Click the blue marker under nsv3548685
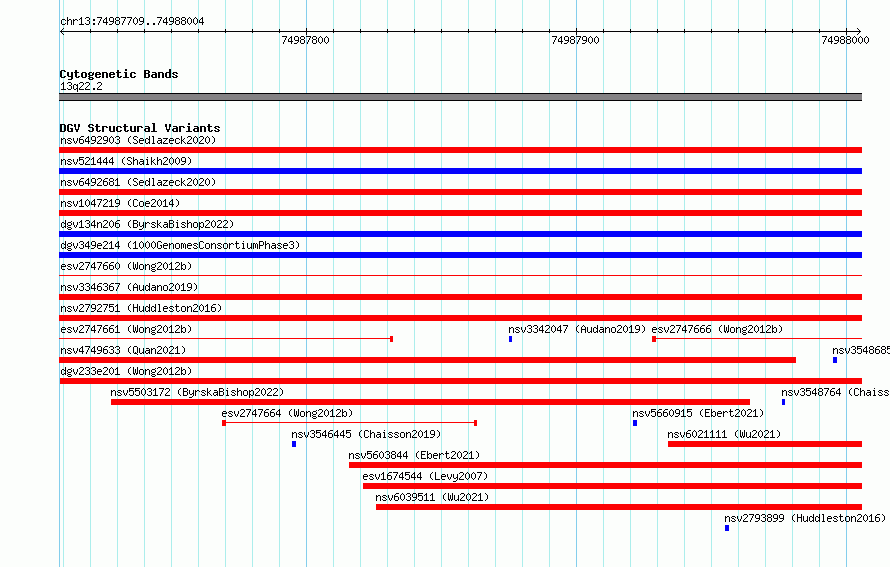890x567 pixels. coord(835,360)
